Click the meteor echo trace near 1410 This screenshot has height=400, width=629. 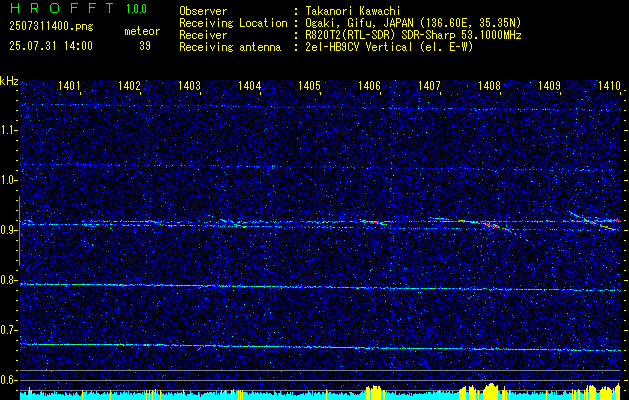tap(594, 220)
